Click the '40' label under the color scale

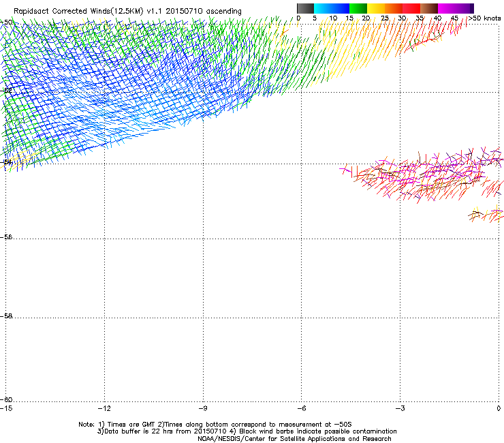(x=437, y=18)
